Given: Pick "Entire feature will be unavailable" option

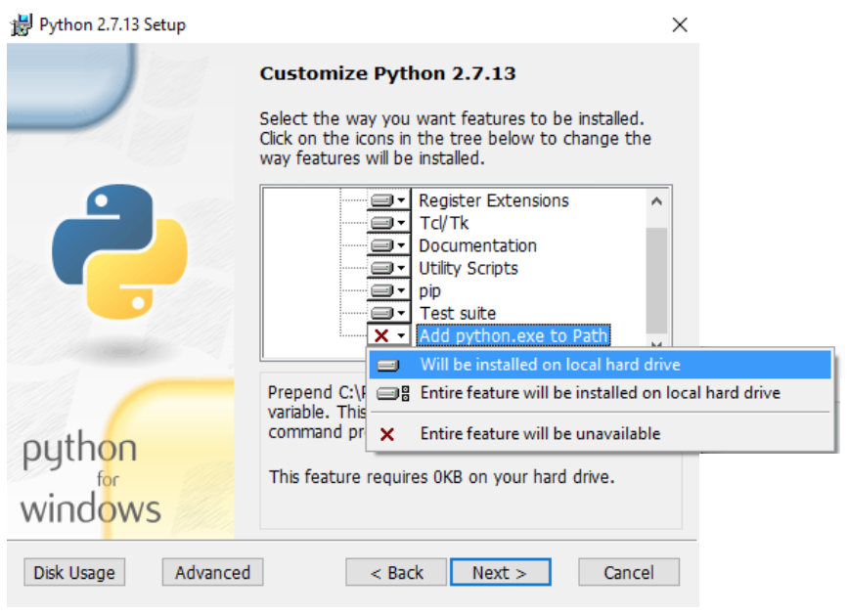Looking at the screenshot, I should point(540,433).
